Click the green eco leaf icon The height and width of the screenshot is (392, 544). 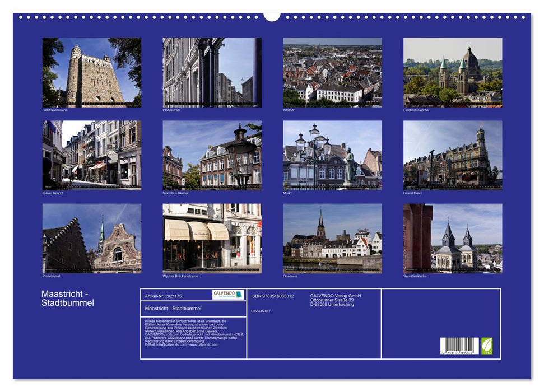coord(487,346)
